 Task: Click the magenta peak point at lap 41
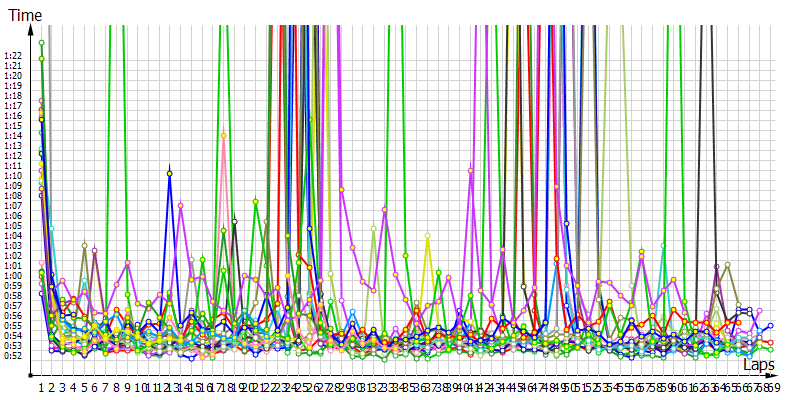coord(470,171)
